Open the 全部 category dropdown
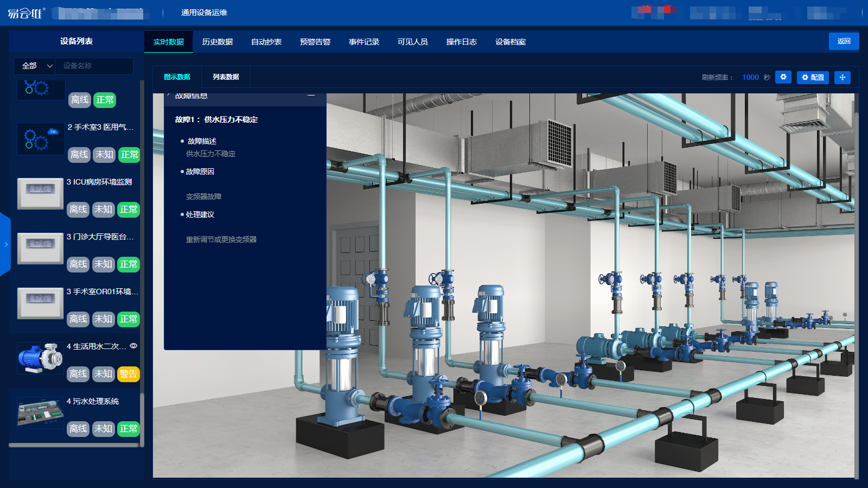Image resolution: width=868 pixels, height=488 pixels. tap(35, 66)
